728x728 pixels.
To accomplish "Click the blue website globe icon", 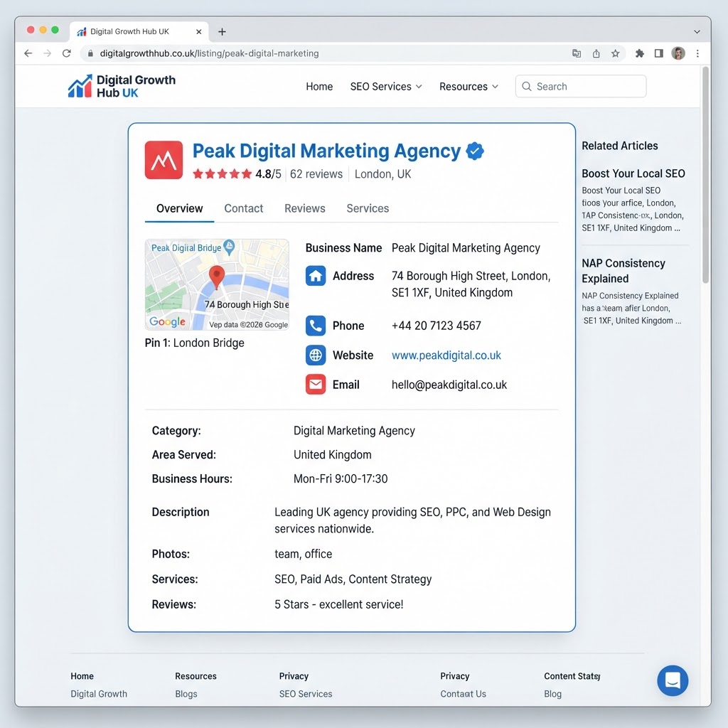I will [316, 355].
